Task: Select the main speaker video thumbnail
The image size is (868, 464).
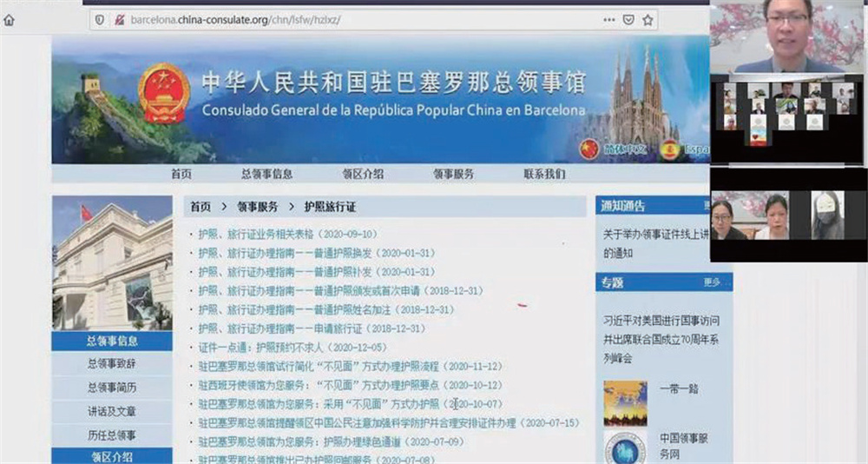Action: pos(788,36)
